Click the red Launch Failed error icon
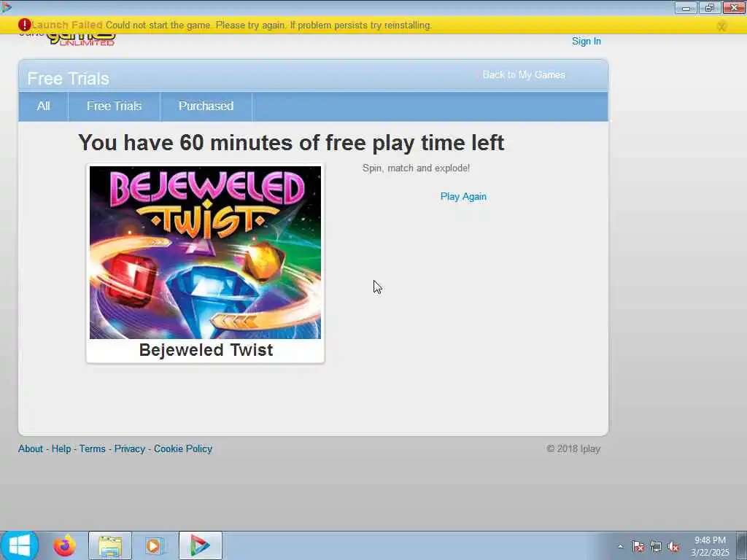Image resolution: width=747 pixels, height=560 pixels. [x=24, y=25]
